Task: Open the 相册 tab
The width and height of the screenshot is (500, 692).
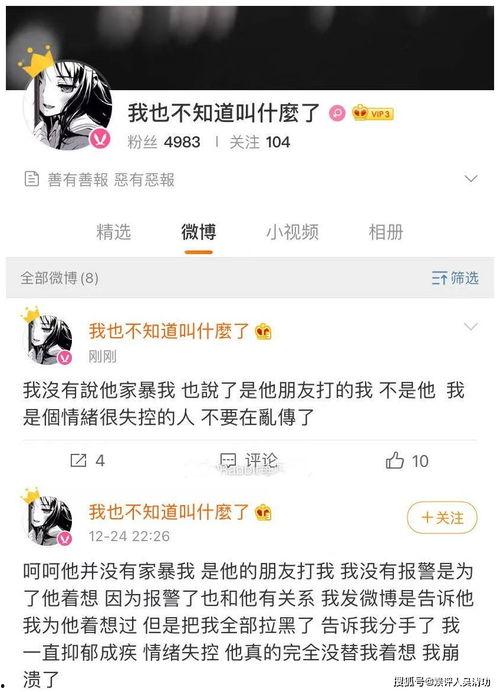Action: [386, 232]
